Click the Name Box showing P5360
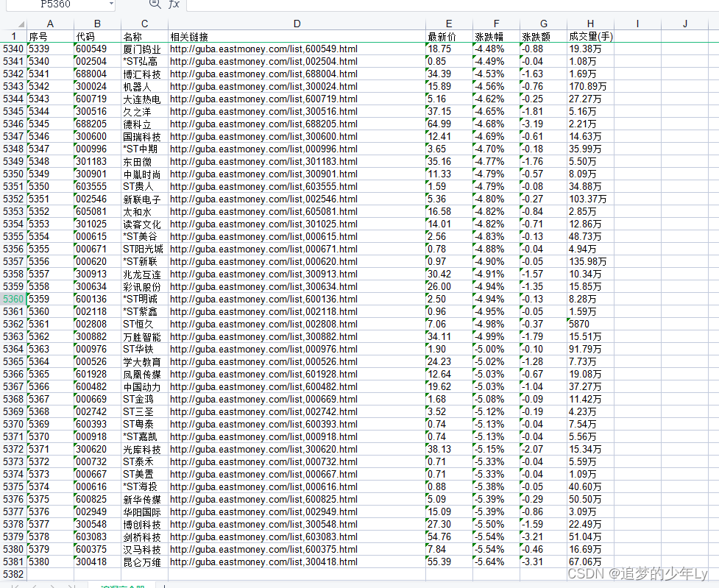This screenshot has width=719, height=588. [55, 4]
